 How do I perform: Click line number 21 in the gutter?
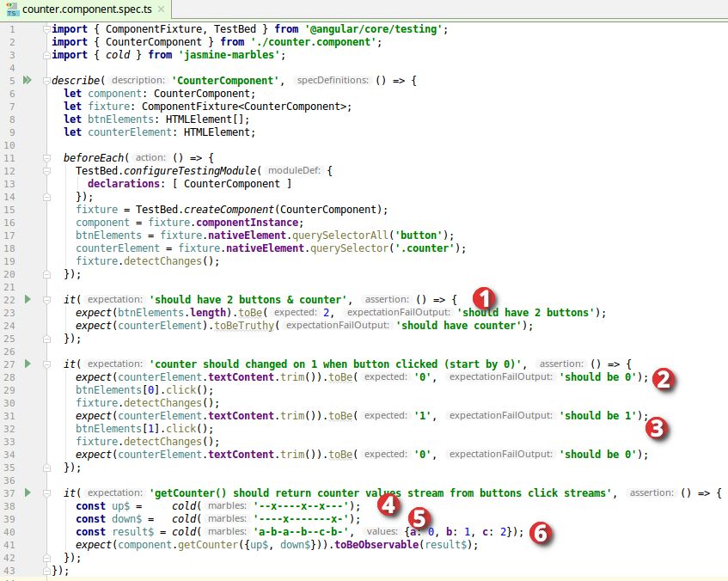(x=9, y=287)
